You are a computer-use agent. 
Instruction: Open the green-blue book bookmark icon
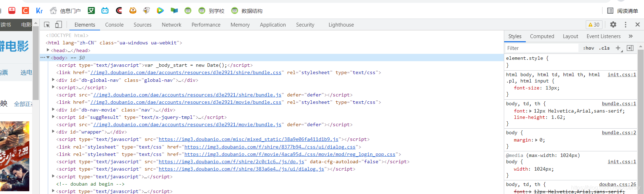tap(174, 10)
